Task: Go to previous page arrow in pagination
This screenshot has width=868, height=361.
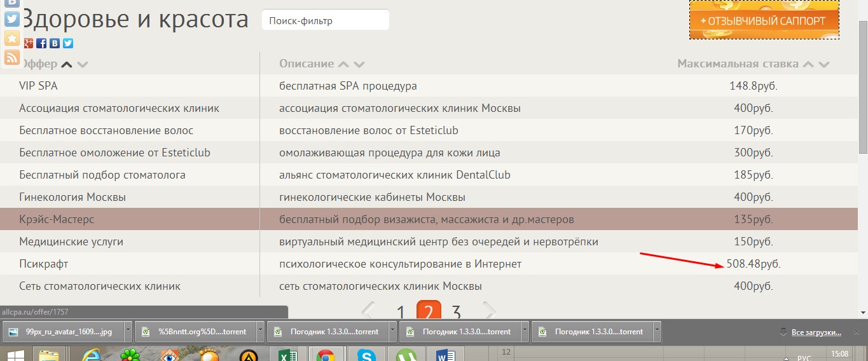Action: 369,311
